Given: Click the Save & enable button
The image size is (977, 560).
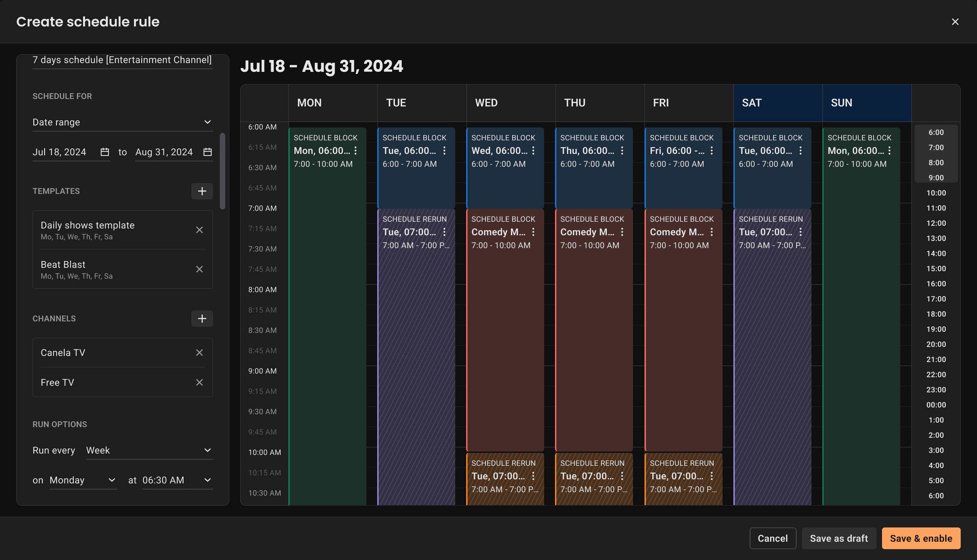Looking at the screenshot, I should click(x=921, y=538).
